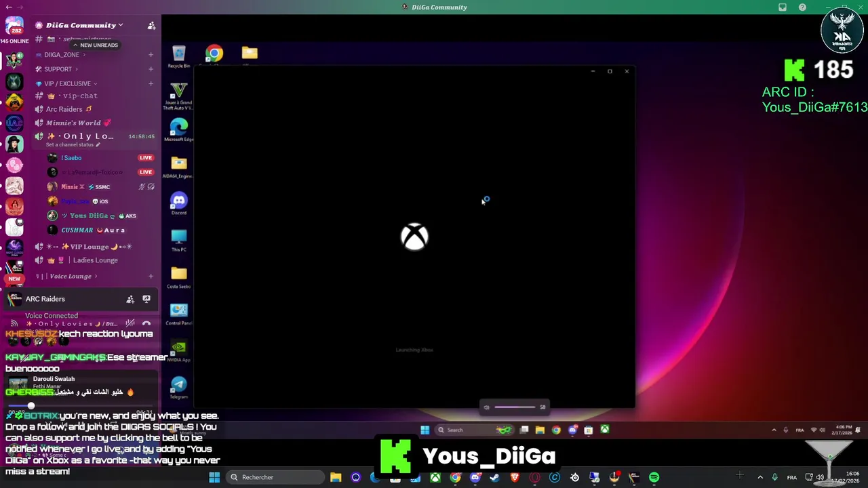
Task: Open Microsoft Edge desktop shortcut
Action: point(178,130)
